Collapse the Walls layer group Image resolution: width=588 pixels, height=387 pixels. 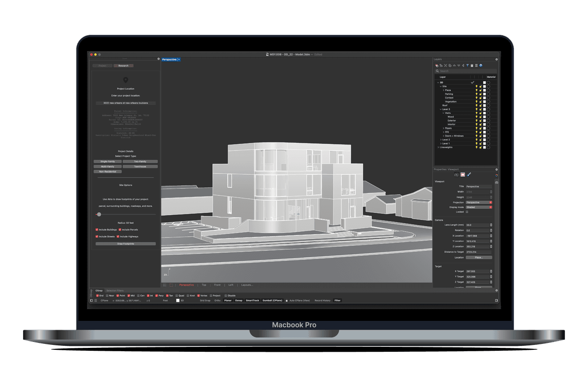pyautogui.click(x=443, y=113)
